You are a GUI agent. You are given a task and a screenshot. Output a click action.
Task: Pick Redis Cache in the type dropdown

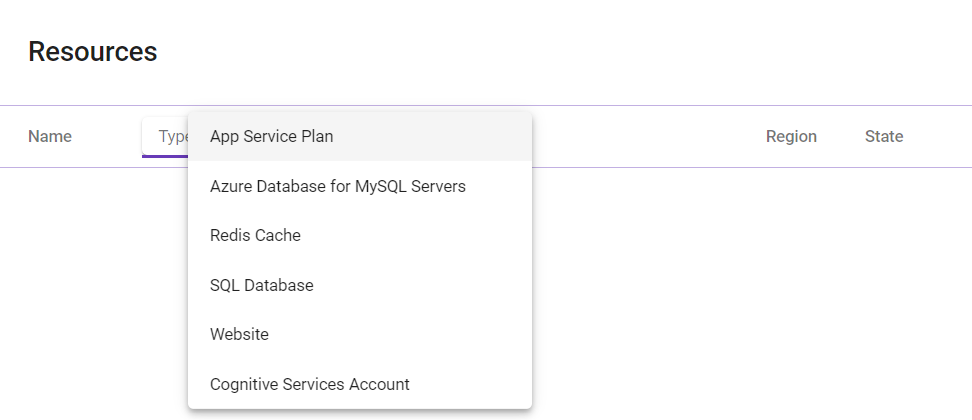[x=255, y=236]
